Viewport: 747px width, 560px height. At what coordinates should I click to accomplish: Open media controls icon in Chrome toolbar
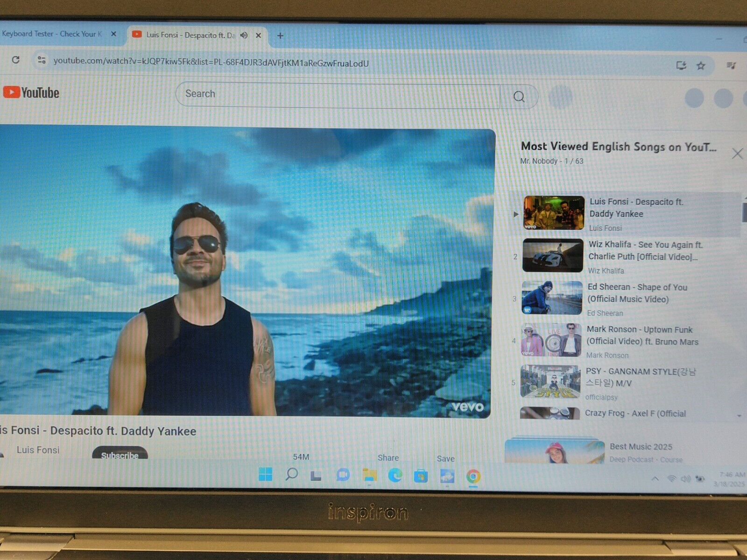pyautogui.click(x=731, y=66)
